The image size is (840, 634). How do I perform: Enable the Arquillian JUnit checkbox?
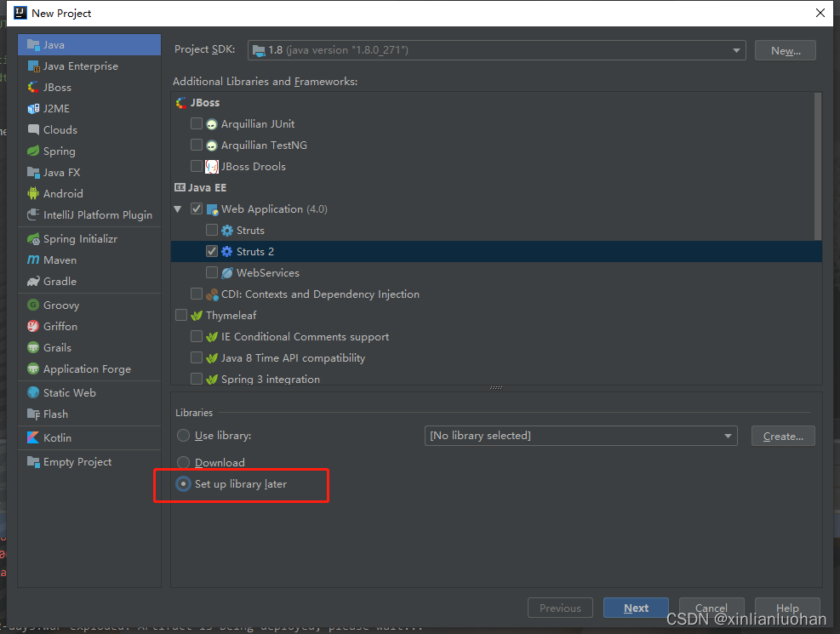click(197, 123)
